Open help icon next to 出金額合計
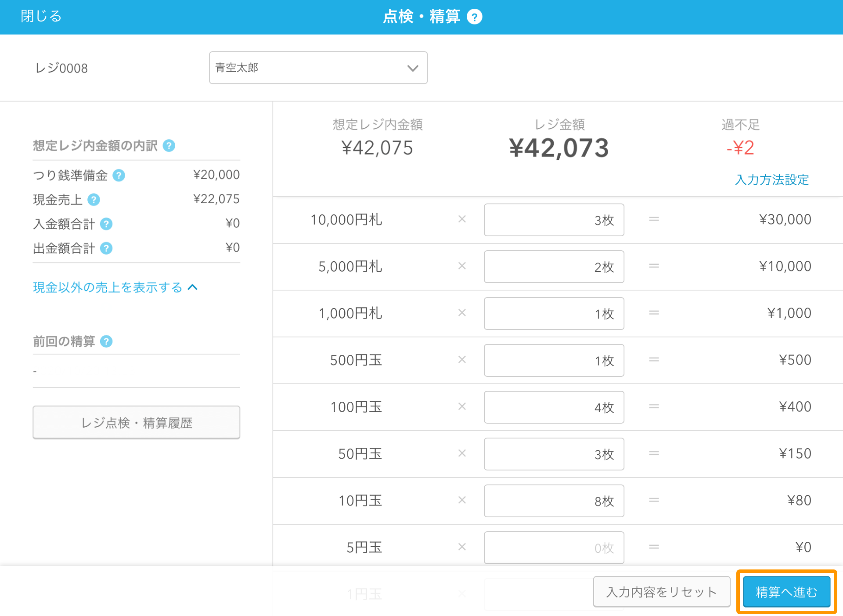The image size is (843, 616). click(x=106, y=249)
